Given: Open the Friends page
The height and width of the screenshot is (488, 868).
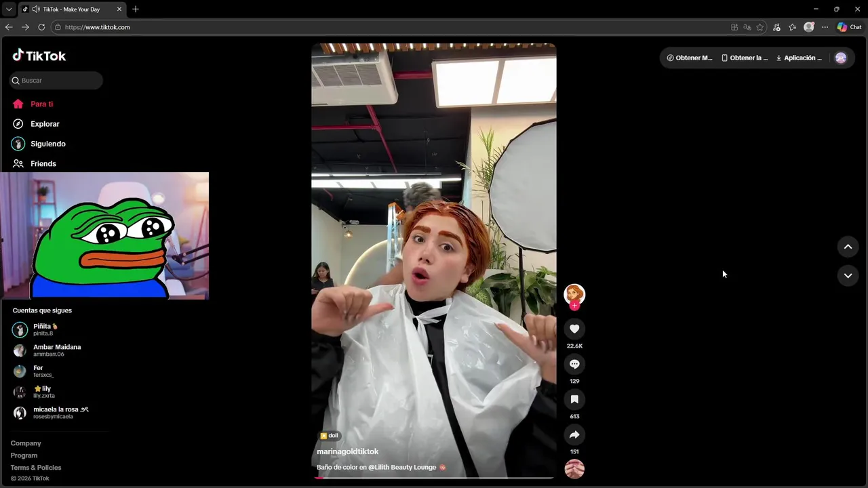Looking at the screenshot, I should point(34,163).
